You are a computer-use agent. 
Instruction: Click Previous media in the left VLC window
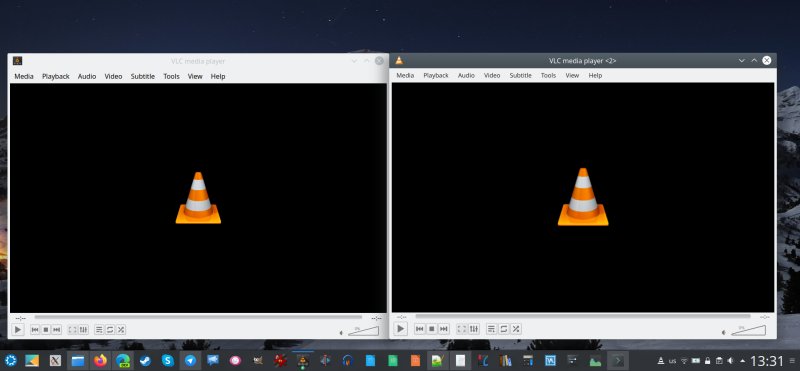(x=35, y=330)
